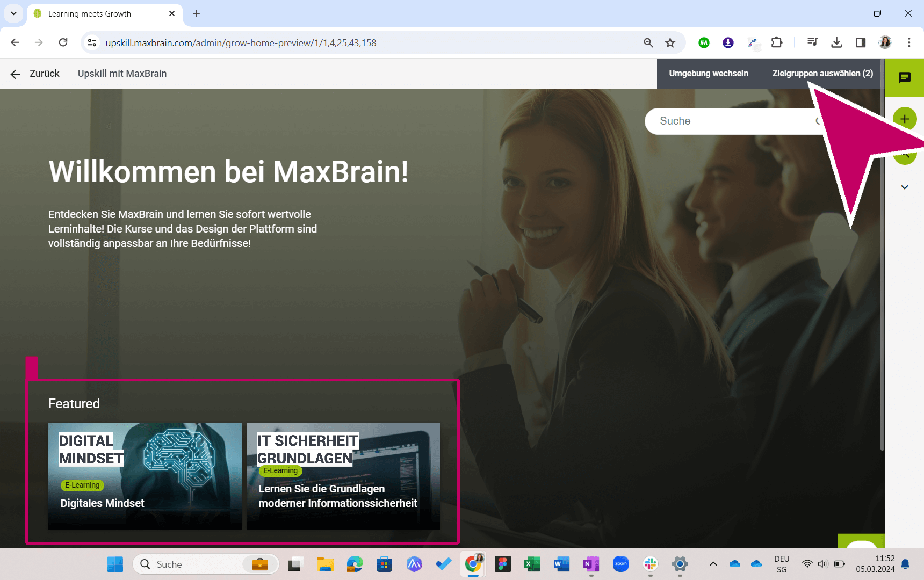Show hidden system tray icons chevron

tap(713, 564)
